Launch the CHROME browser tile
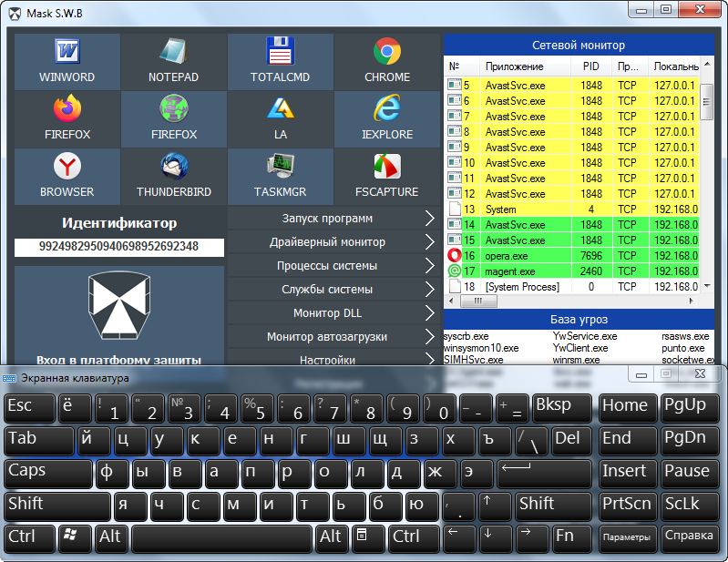This screenshot has height=562, width=728. pos(387,61)
